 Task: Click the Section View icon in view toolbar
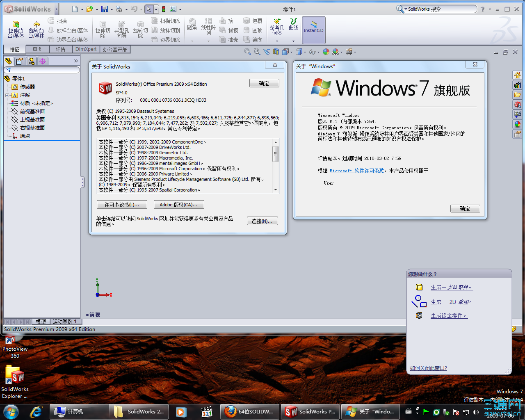tap(276, 52)
